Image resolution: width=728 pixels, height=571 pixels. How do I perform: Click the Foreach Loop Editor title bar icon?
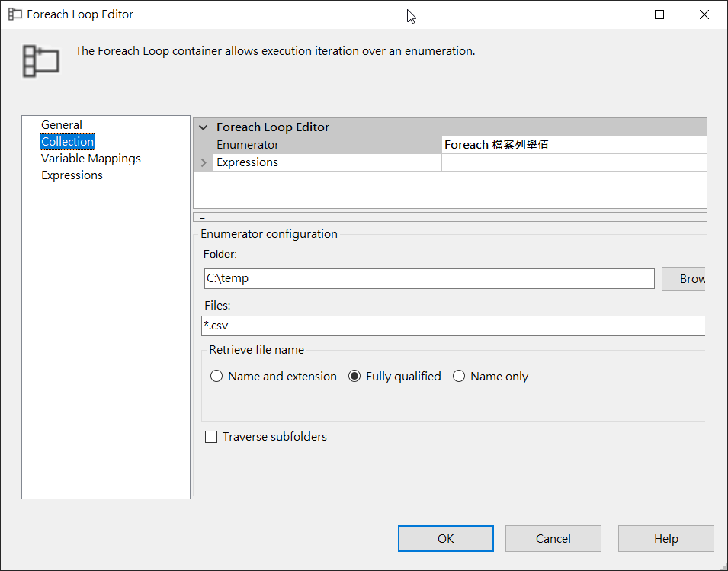[14, 14]
